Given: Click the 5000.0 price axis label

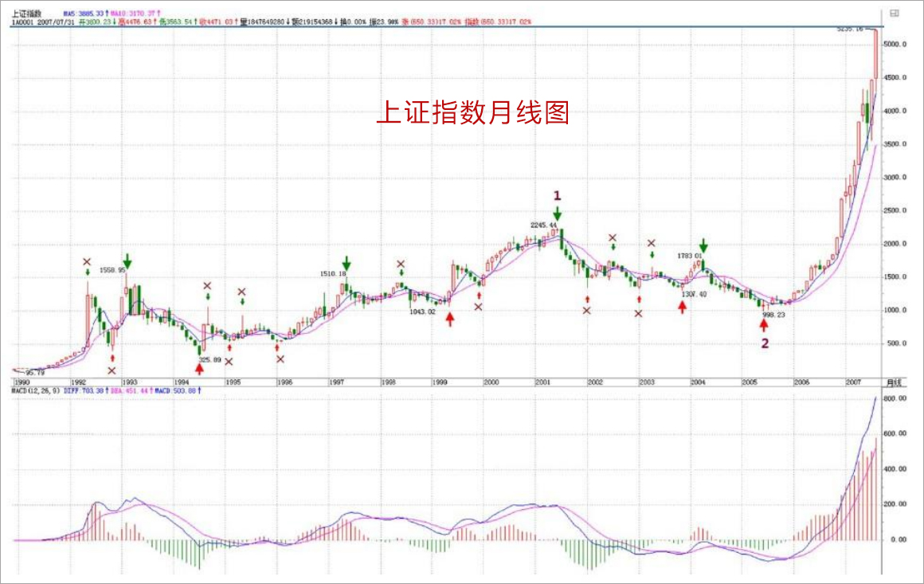Looking at the screenshot, I should [896, 45].
